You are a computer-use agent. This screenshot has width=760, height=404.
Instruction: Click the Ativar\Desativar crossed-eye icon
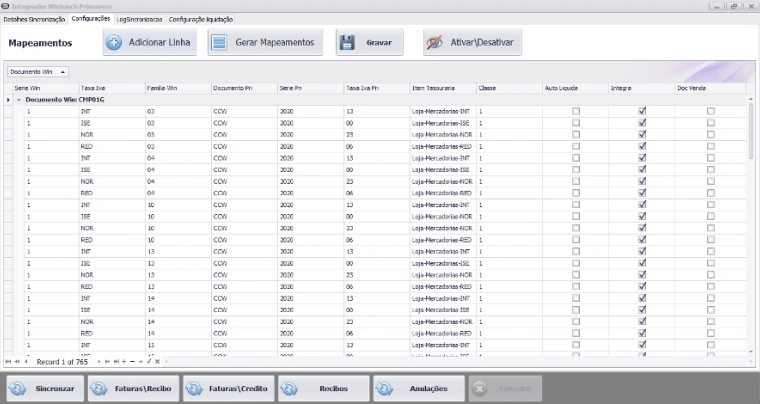435,43
